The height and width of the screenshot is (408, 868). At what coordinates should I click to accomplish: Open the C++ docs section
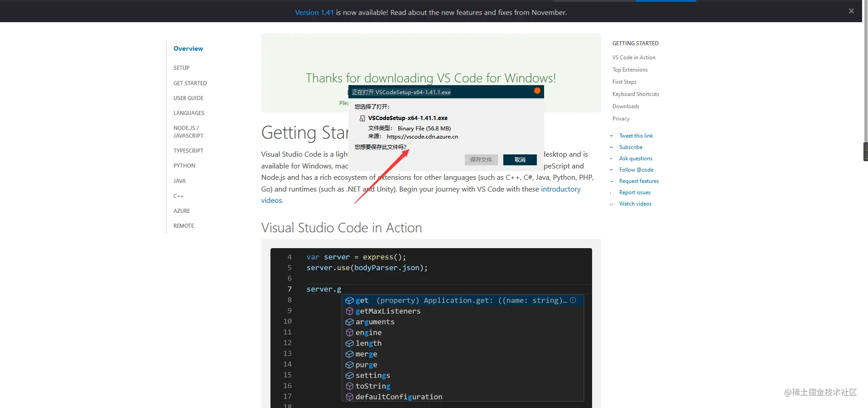[x=178, y=196]
